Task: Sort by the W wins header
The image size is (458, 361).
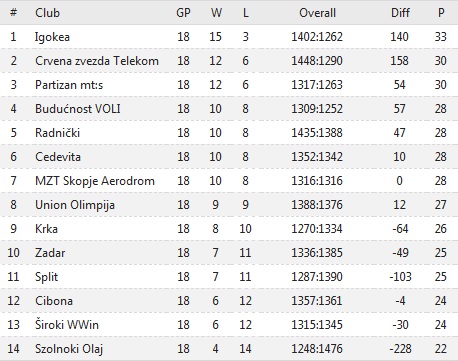Action: click(216, 13)
